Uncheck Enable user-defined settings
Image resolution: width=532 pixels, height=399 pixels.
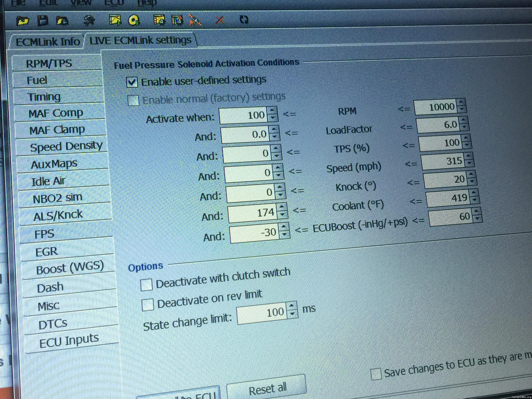pos(132,82)
